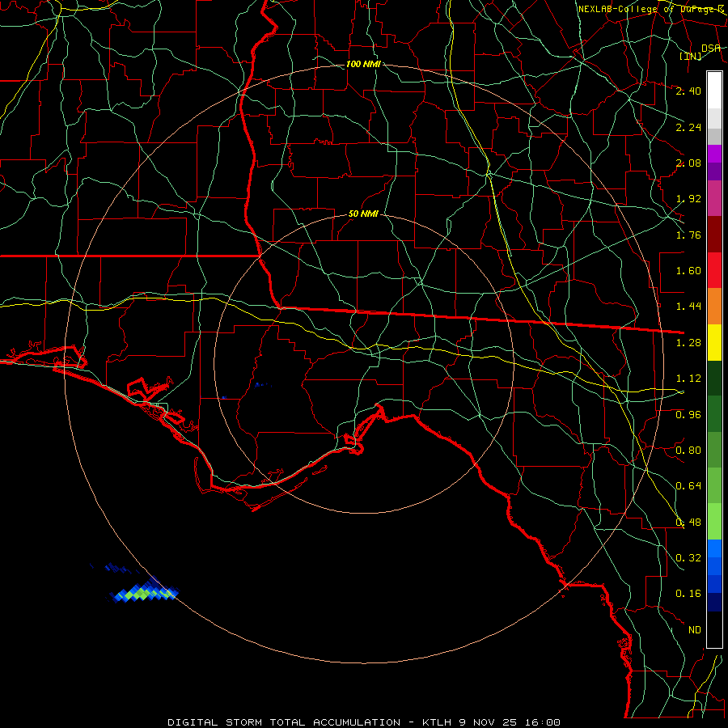
Task: Click the 1.44 legend value
Action: [688, 307]
